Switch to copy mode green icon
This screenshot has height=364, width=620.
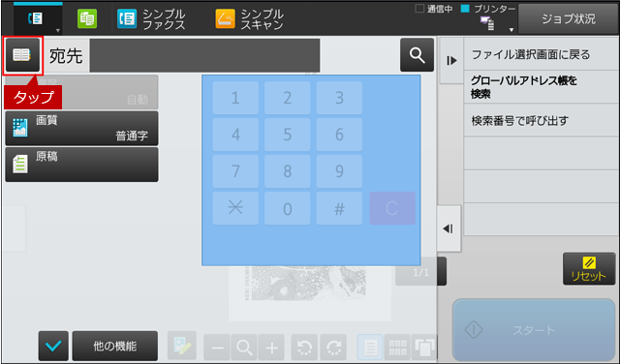(87, 18)
